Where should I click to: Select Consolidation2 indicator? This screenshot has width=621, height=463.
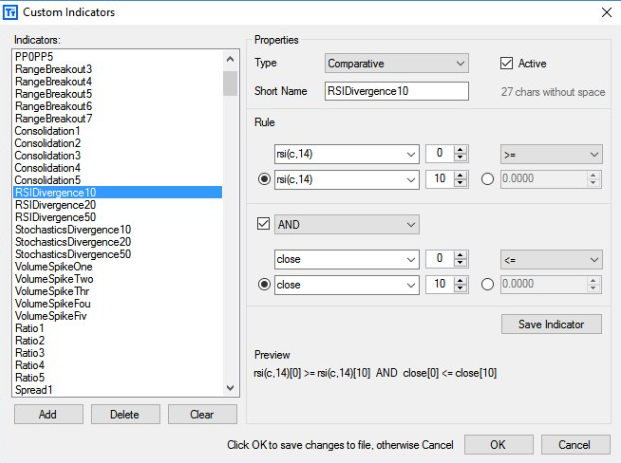point(117,143)
